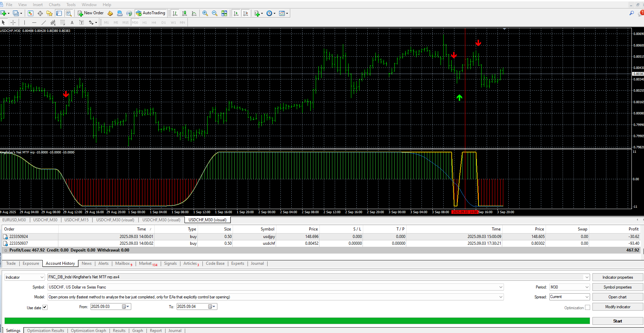Click the green tester progress bar
Viewport: 644px width, 333px height.
[297, 321]
